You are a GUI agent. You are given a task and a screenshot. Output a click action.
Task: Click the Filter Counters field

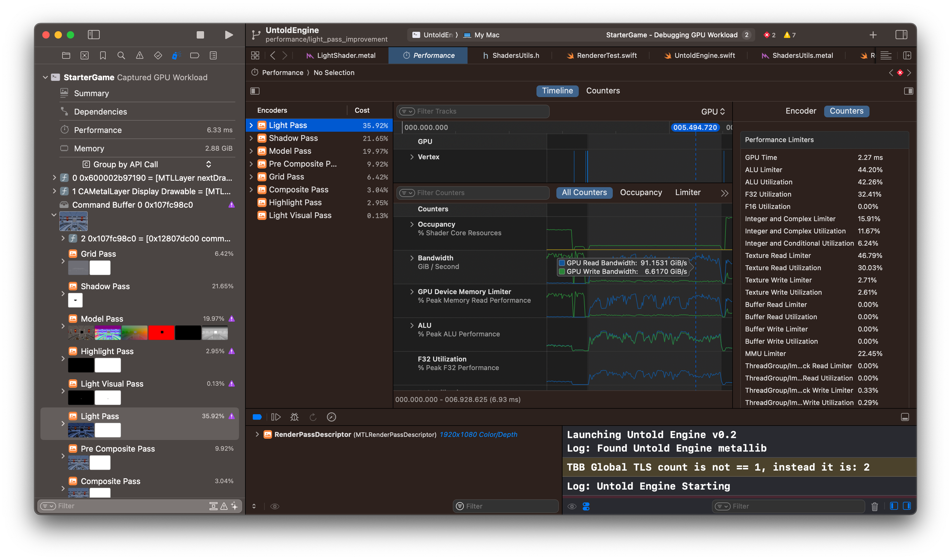coord(472,193)
